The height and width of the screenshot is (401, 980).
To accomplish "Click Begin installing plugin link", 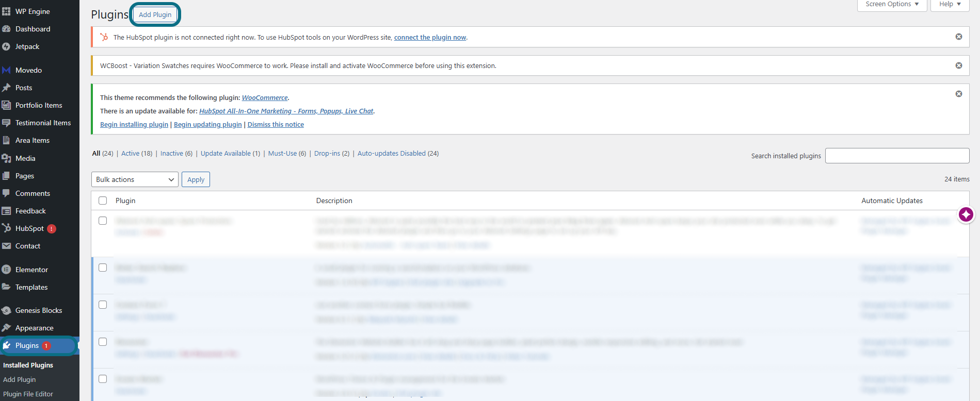I will 134,124.
